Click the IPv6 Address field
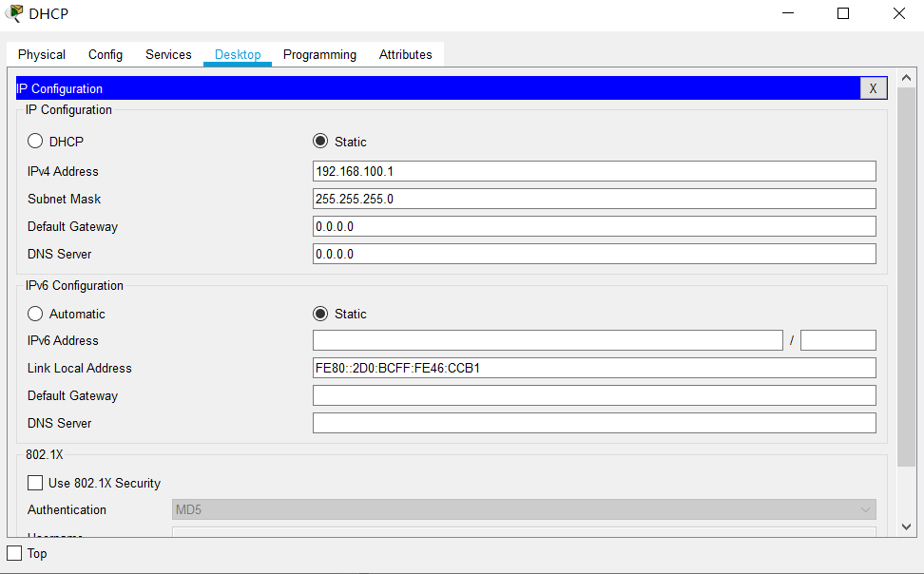The height and width of the screenshot is (574, 924). (x=548, y=339)
